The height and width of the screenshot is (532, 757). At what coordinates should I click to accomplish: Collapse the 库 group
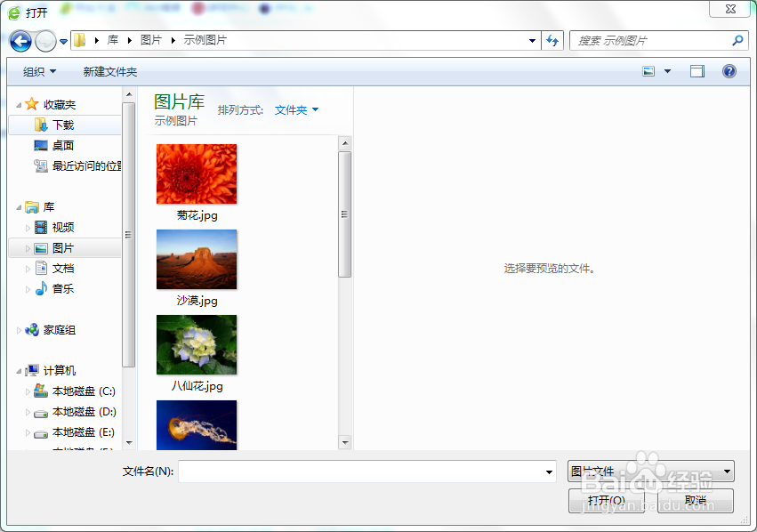point(19,207)
